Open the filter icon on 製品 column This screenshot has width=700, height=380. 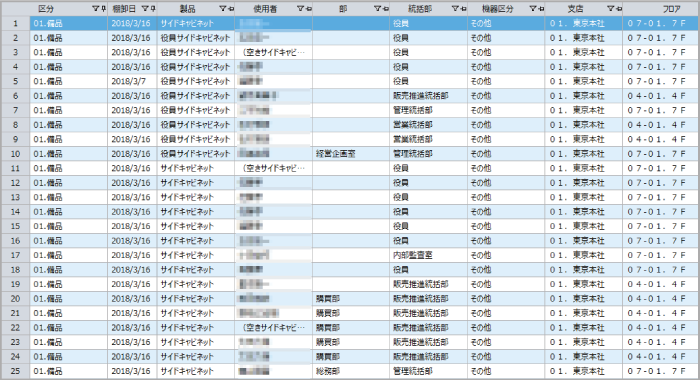[x=223, y=8]
